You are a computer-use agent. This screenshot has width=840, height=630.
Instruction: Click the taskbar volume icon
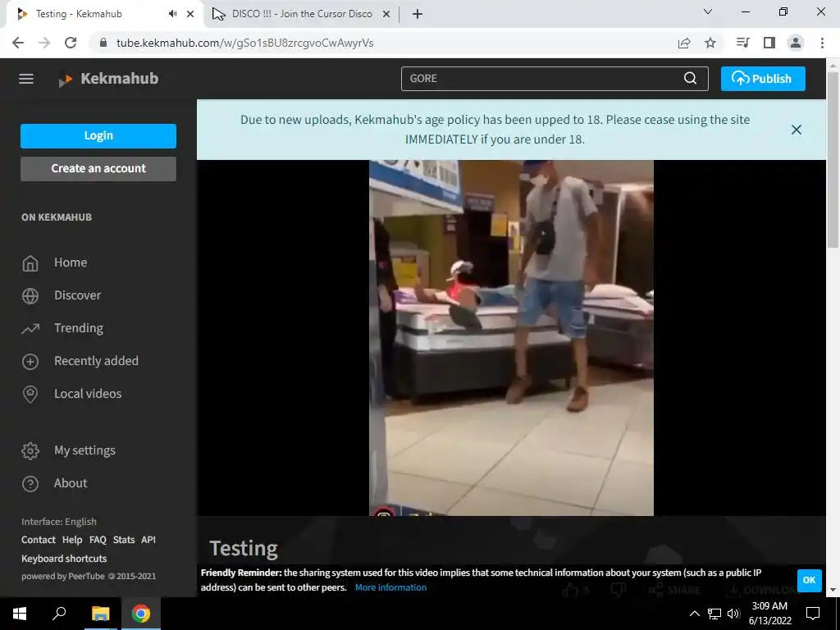tap(734, 614)
